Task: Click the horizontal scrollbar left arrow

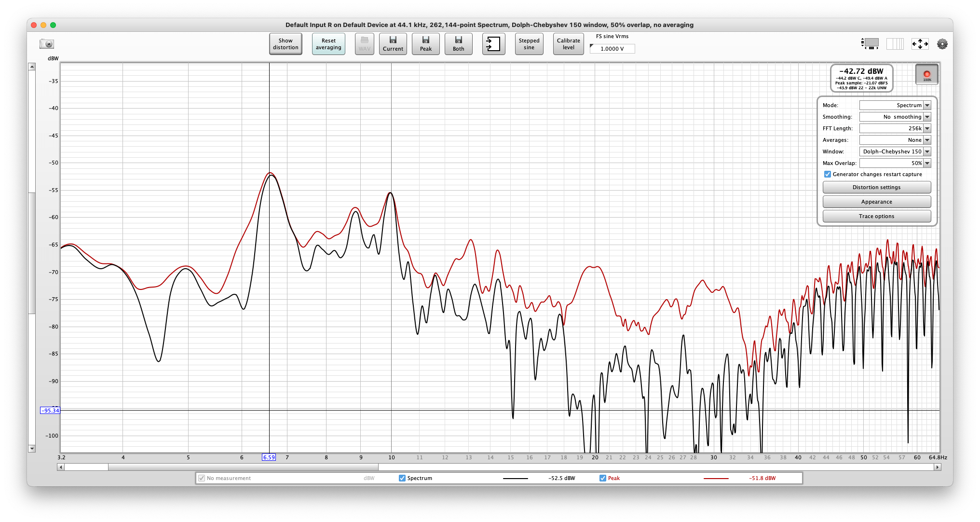Action: click(61, 467)
